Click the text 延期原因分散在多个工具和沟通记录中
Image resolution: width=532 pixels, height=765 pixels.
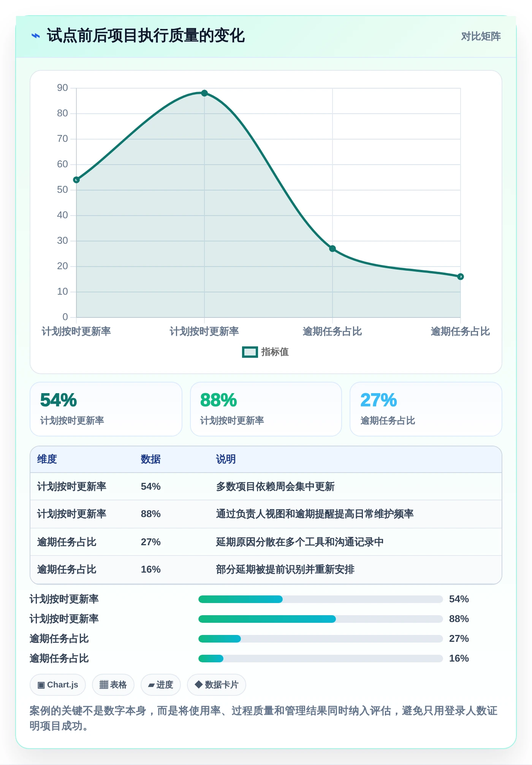[x=300, y=542]
